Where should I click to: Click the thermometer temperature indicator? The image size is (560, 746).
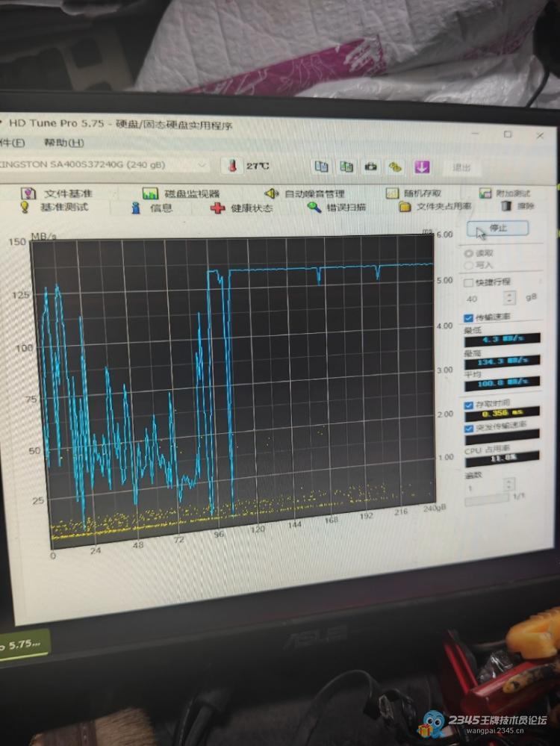pyautogui.click(x=232, y=165)
